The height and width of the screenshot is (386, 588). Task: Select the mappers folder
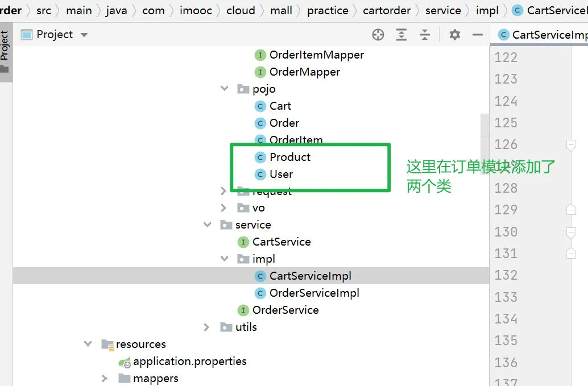pyautogui.click(x=156, y=379)
